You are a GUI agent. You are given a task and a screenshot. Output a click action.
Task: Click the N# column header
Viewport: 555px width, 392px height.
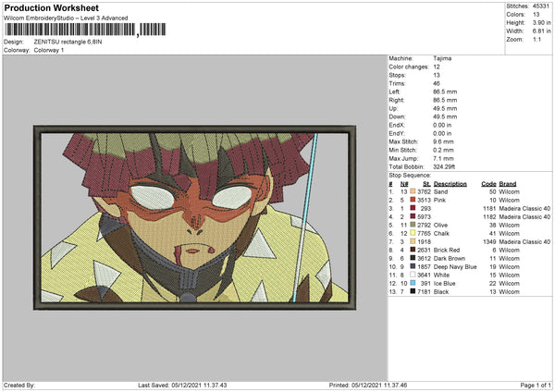click(404, 184)
